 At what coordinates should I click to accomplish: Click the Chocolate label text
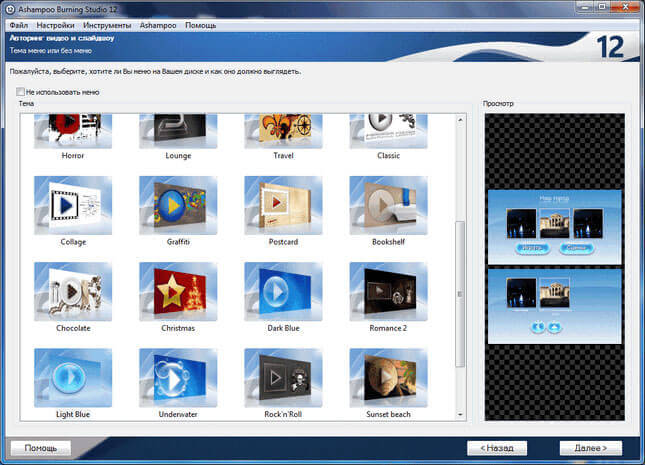point(73,328)
